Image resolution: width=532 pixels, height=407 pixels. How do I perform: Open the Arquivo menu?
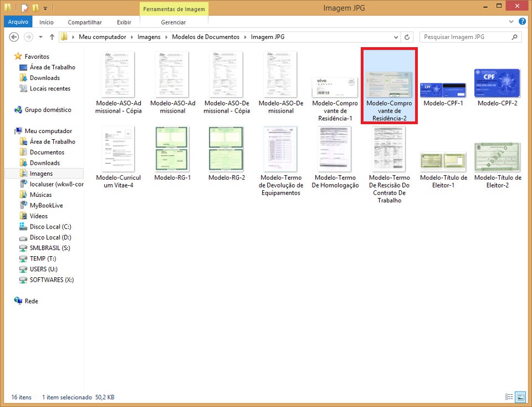tap(18, 22)
